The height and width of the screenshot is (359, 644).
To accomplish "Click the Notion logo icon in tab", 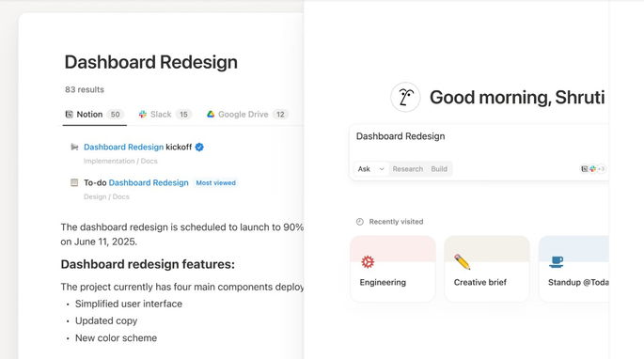I will point(70,115).
